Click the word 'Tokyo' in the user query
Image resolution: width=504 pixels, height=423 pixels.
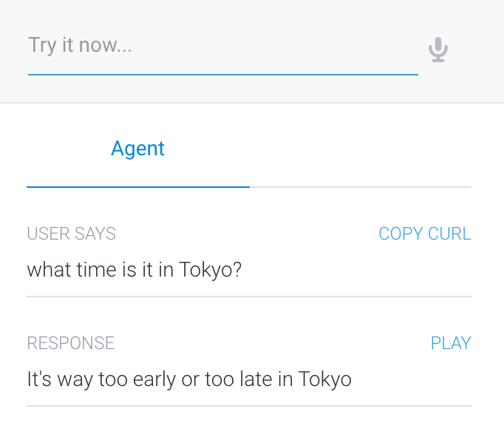tap(205, 270)
